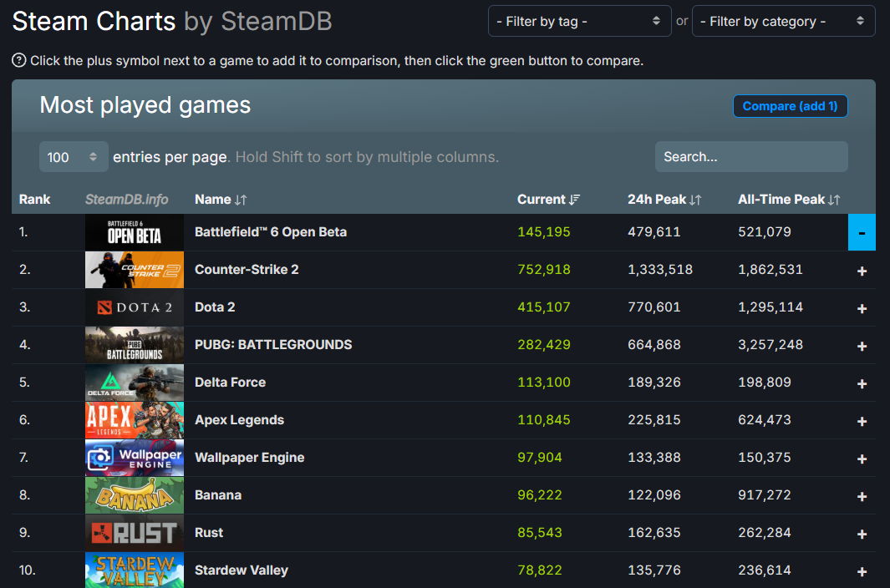Sort table by 24h Peak column
The height and width of the screenshot is (588, 890).
click(x=664, y=200)
